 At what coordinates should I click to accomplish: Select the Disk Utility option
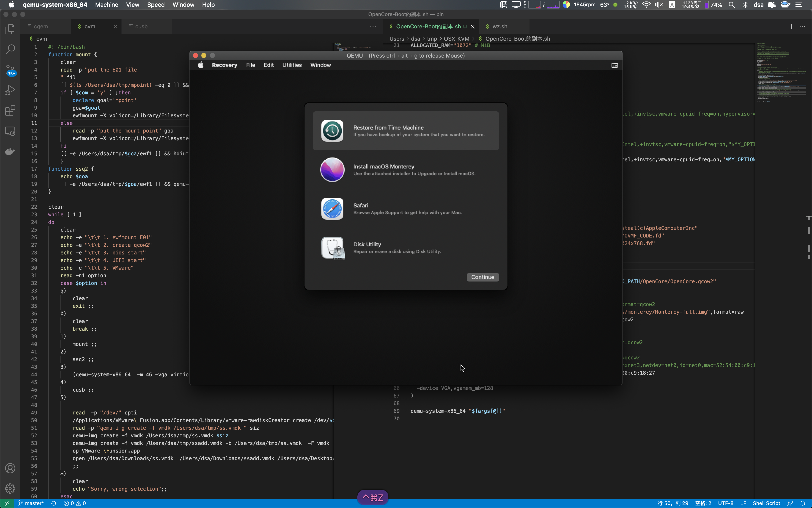406,248
